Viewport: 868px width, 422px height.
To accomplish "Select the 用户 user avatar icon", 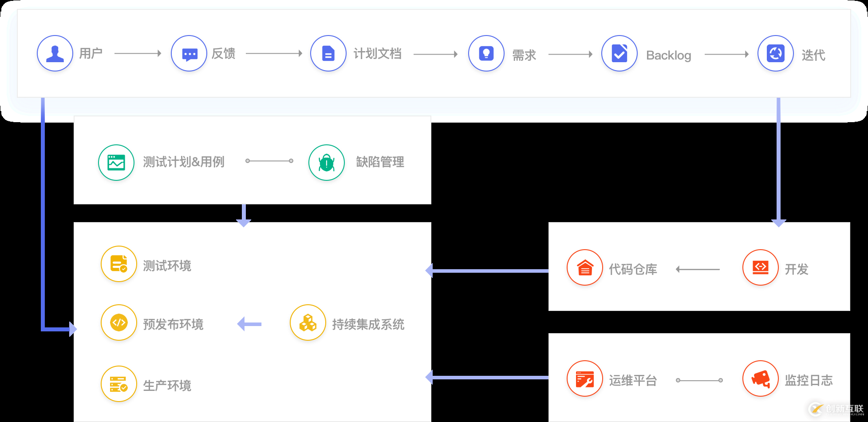I will (55, 53).
